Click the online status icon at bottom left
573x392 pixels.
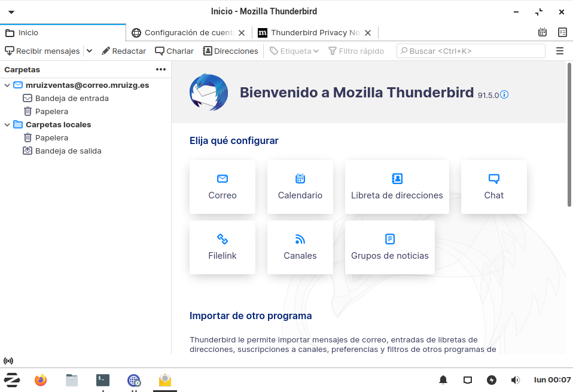[8, 361]
